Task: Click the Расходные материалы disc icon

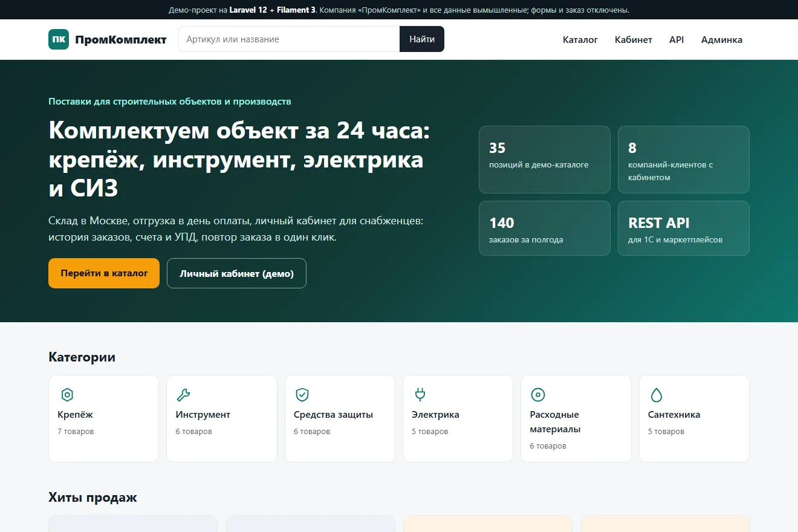Action: [537, 395]
